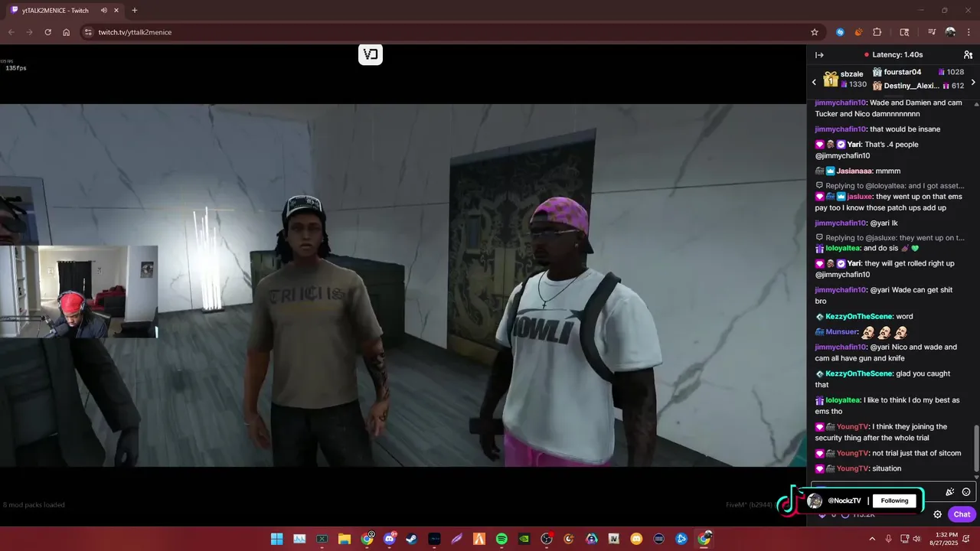Open volume control in system tray
This screenshot has height=551, width=980.
click(x=916, y=539)
